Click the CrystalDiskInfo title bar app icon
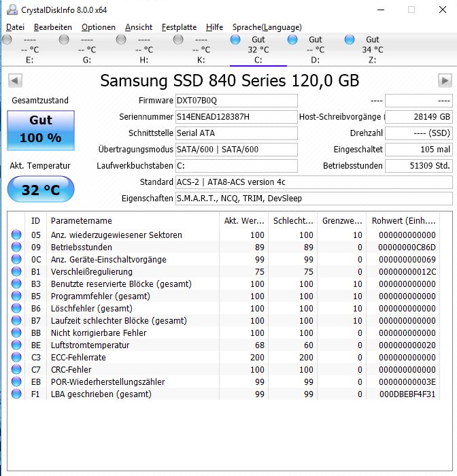 [x=12, y=10]
